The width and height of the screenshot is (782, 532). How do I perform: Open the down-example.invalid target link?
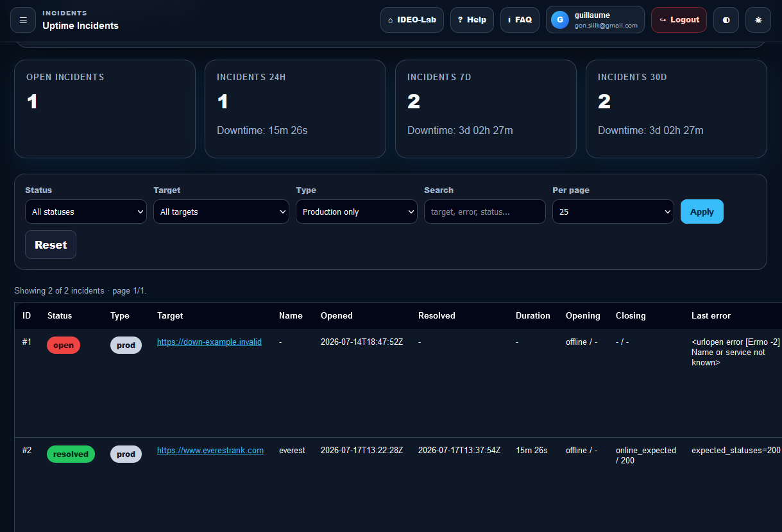(209, 342)
